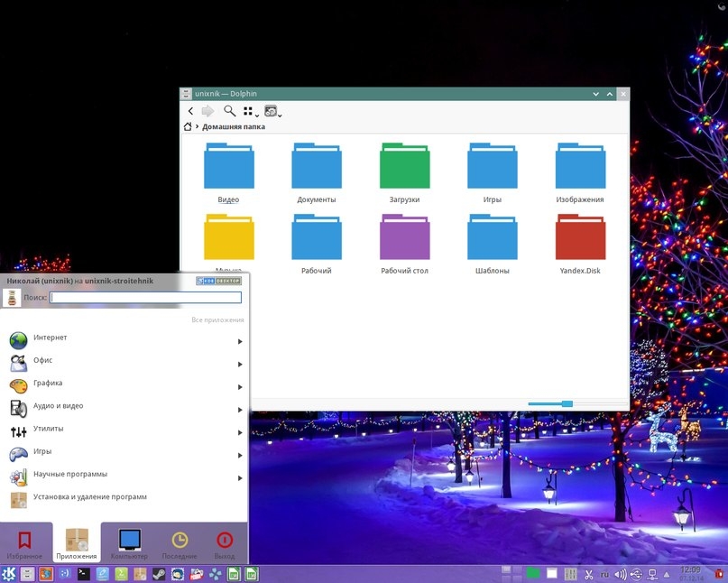Switch to the Компьютер tab in launcher
Image resolution: width=728 pixels, height=583 pixels.
tap(129, 544)
